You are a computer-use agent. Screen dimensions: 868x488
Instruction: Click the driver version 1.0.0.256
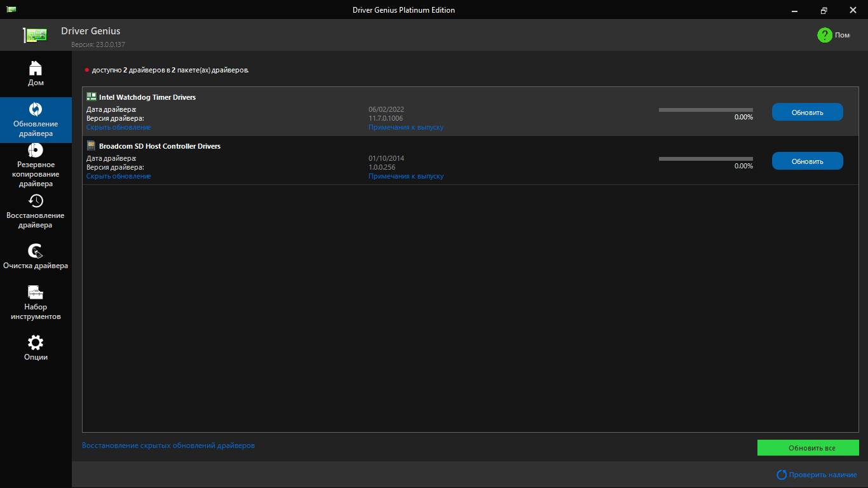tap(382, 167)
